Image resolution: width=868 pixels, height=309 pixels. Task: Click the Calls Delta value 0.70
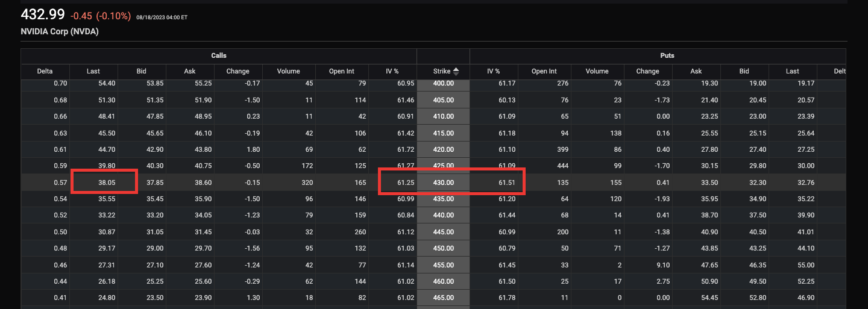(60, 83)
